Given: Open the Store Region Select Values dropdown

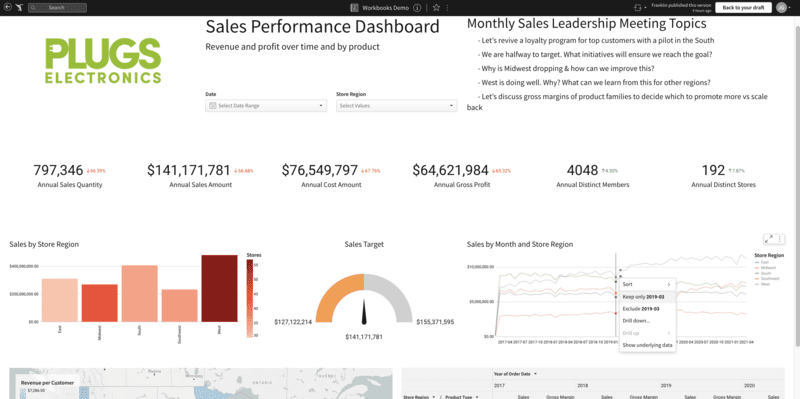Looking at the screenshot, I should [x=396, y=106].
